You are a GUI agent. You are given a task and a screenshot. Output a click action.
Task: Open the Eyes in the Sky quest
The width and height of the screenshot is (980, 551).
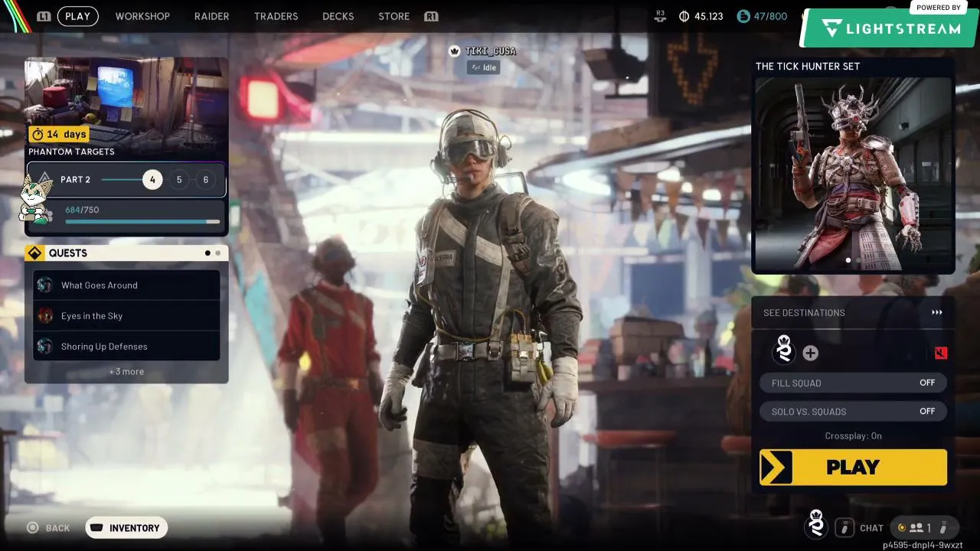coord(126,316)
